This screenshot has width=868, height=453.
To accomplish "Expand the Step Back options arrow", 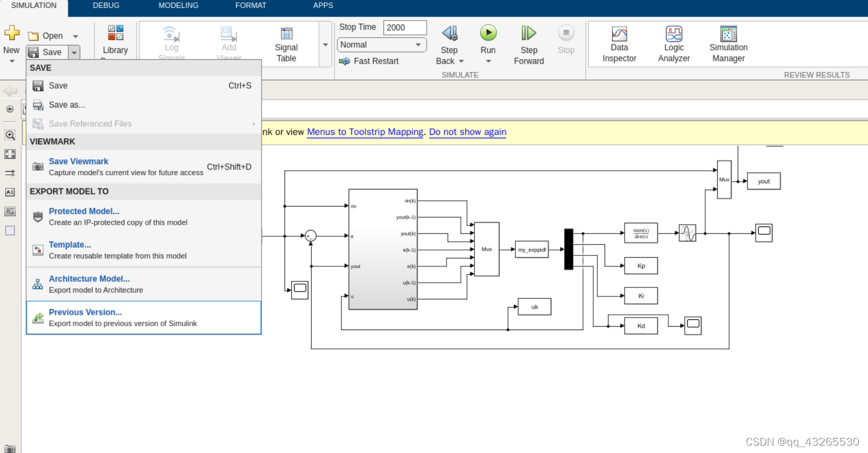I will click(461, 61).
